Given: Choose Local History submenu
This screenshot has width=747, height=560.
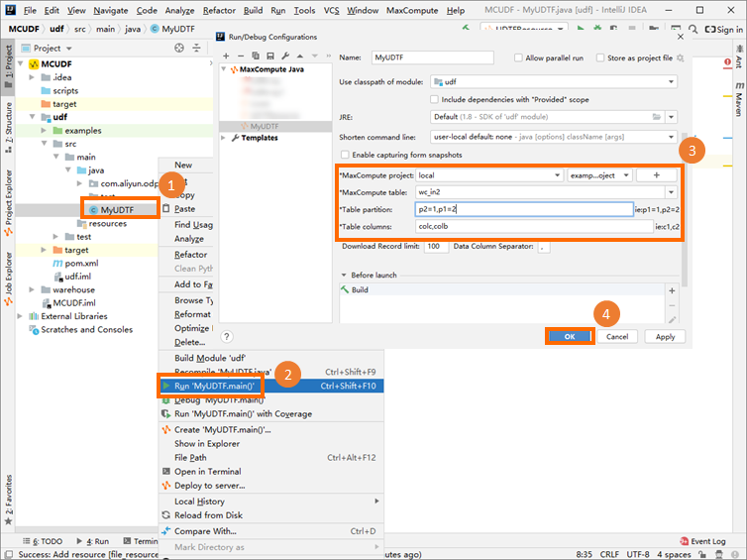Looking at the screenshot, I should tap(271, 502).
